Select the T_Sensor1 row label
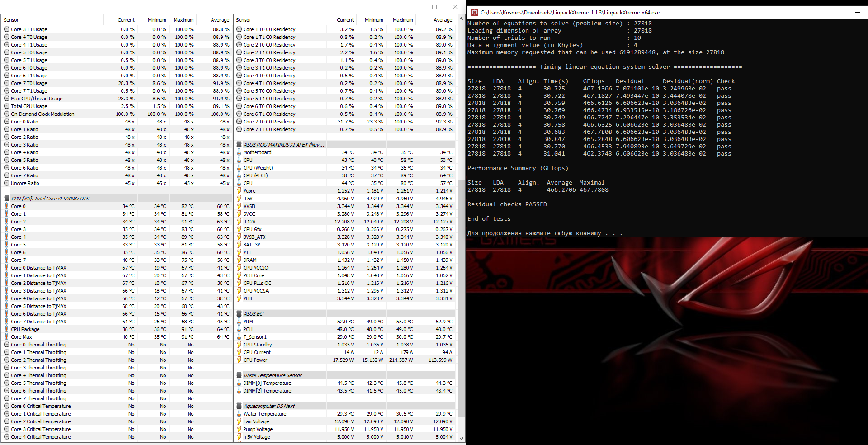Image resolution: width=868 pixels, height=445 pixels. tap(255, 337)
